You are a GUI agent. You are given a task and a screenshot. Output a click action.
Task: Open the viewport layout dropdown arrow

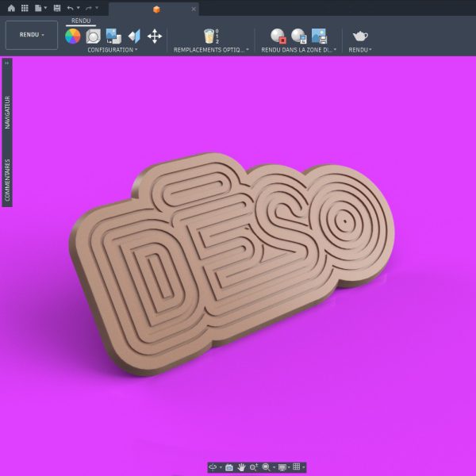(303, 467)
